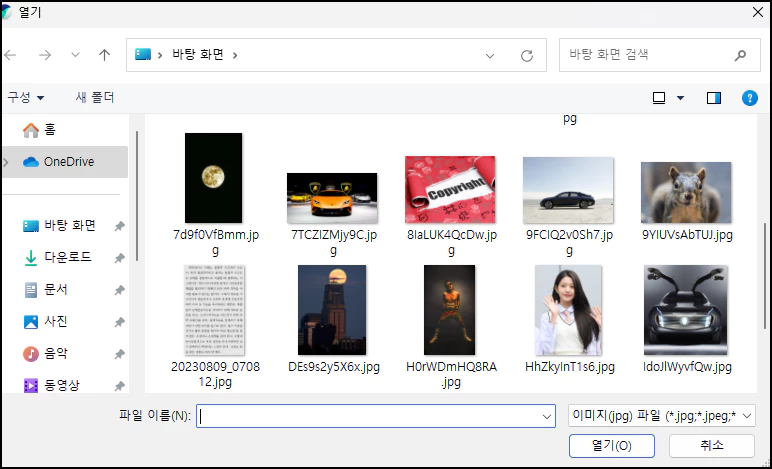Expand the OneDrive tree node
The image size is (772, 469).
pyautogui.click(x=6, y=161)
